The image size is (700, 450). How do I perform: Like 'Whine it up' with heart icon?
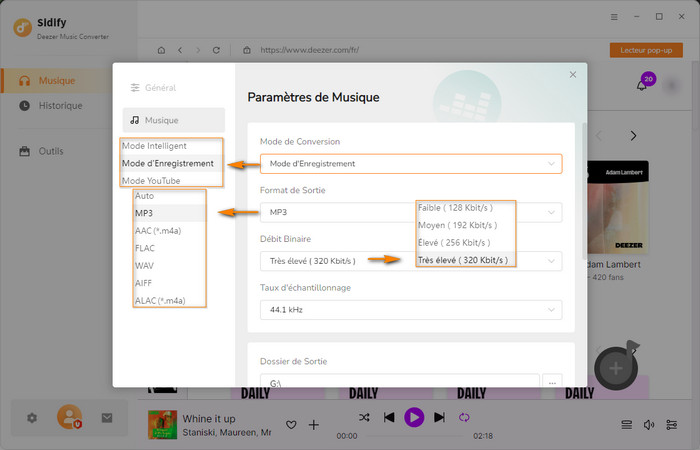pos(292,425)
